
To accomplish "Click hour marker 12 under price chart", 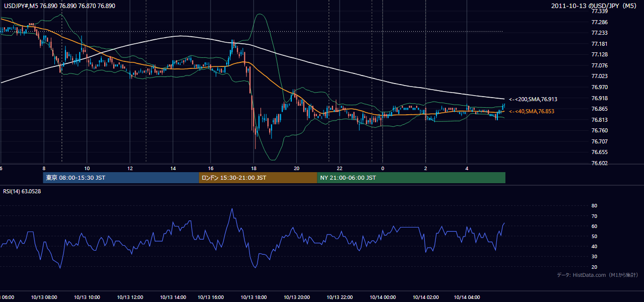I will point(130,168).
